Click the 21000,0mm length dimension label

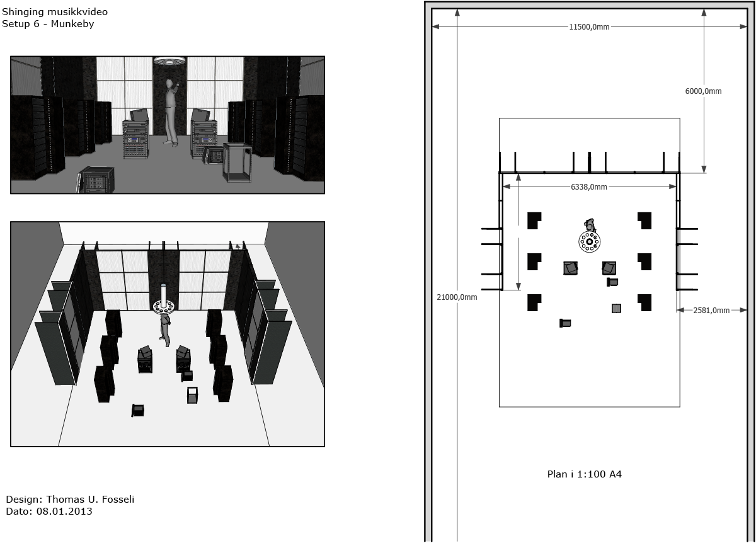pyautogui.click(x=457, y=297)
